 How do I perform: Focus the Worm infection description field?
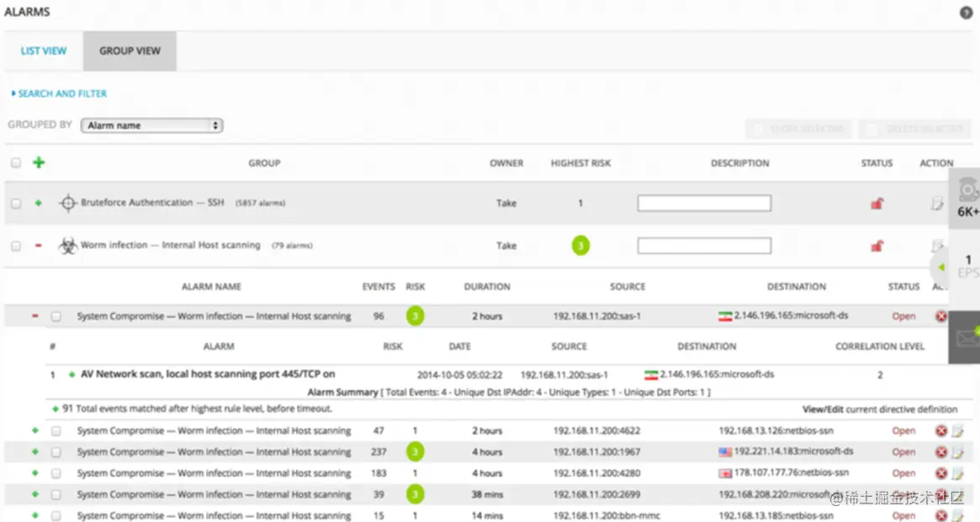(x=704, y=245)
